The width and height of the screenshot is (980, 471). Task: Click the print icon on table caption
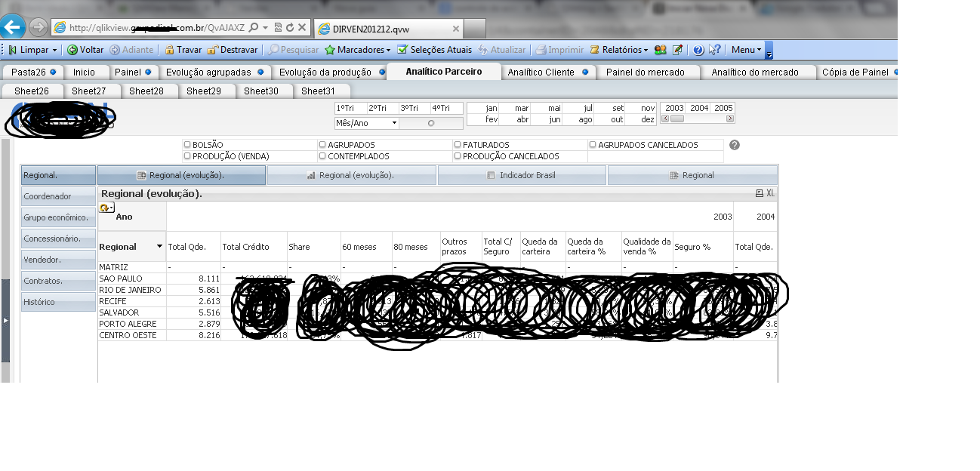760,194
